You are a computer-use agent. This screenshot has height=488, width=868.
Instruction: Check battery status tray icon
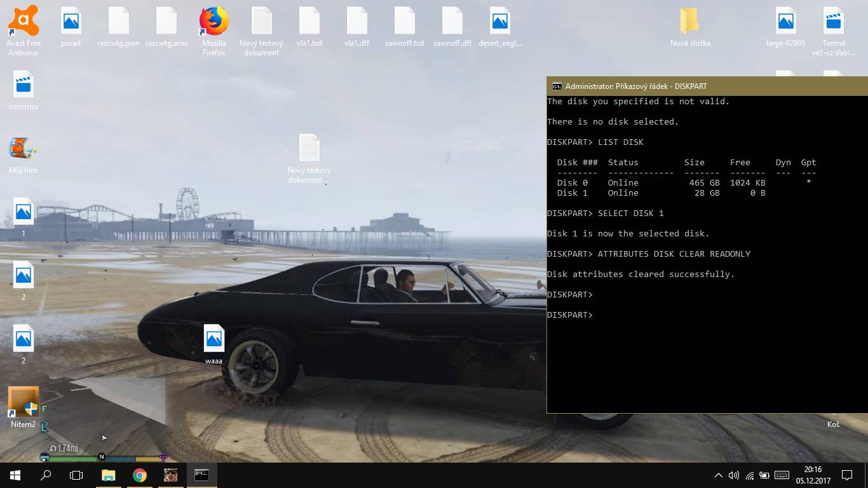[765, 475]
